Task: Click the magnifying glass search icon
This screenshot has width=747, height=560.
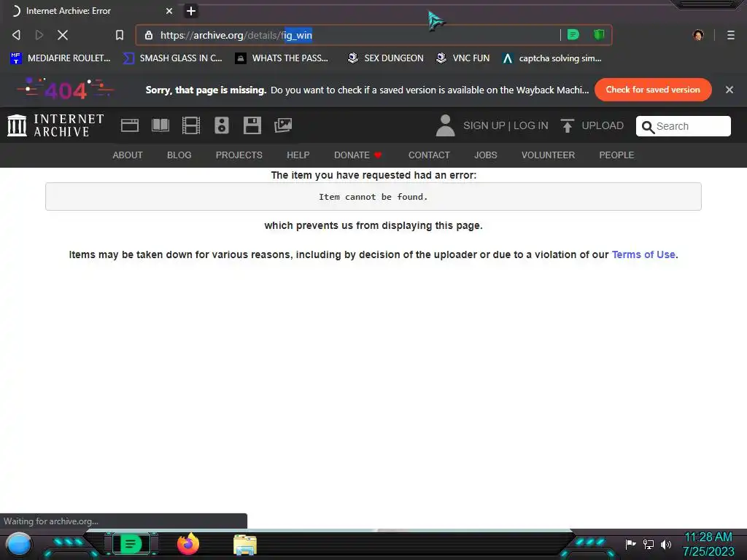Action: [648, 127]
